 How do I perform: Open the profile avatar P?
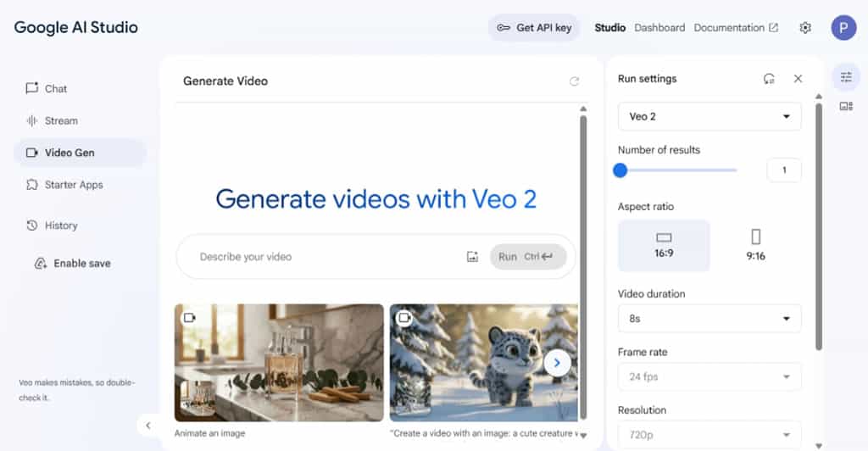click(843, 28)
